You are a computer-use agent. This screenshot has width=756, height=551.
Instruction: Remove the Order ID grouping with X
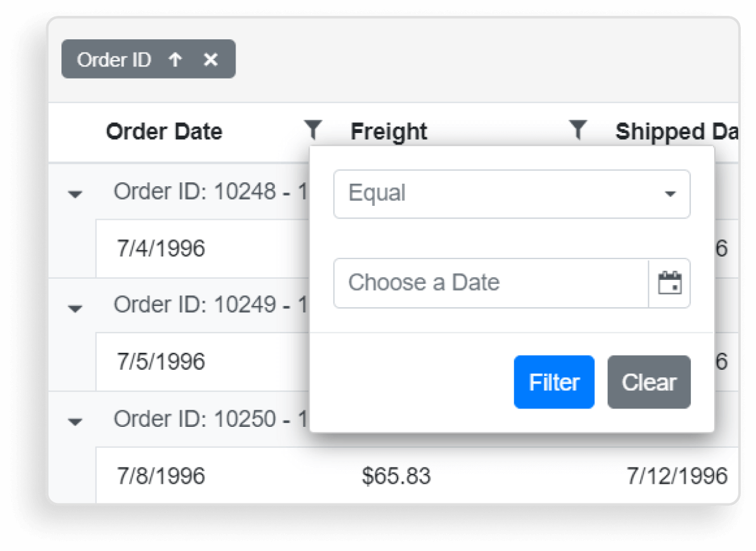211,60
